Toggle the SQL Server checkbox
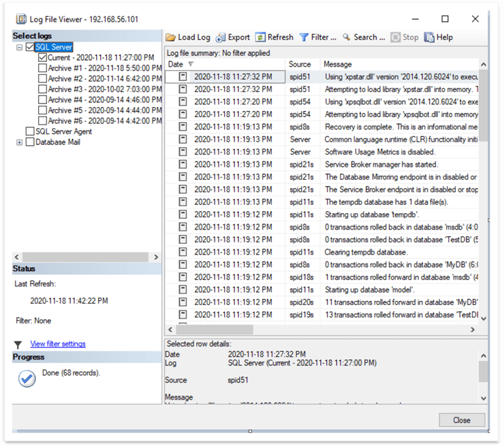Screen dimensions: 504x446 pyautogui.click(x=30, y=47)
